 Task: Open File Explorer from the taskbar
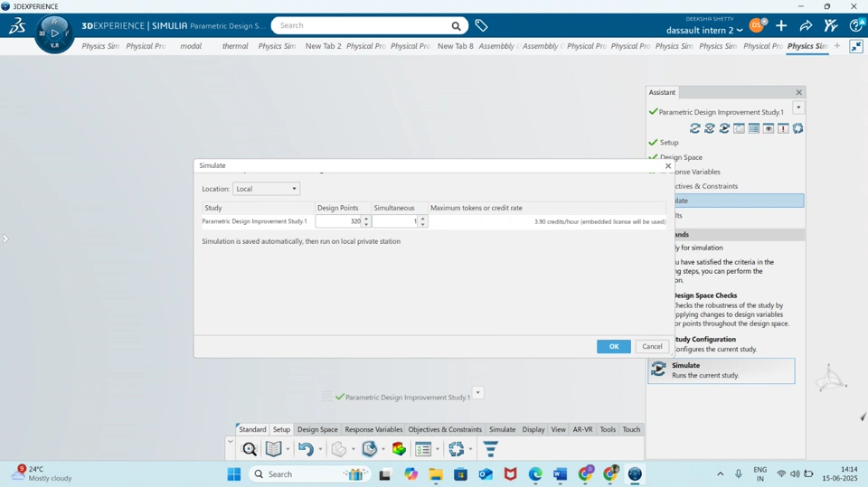click(436, 474)
